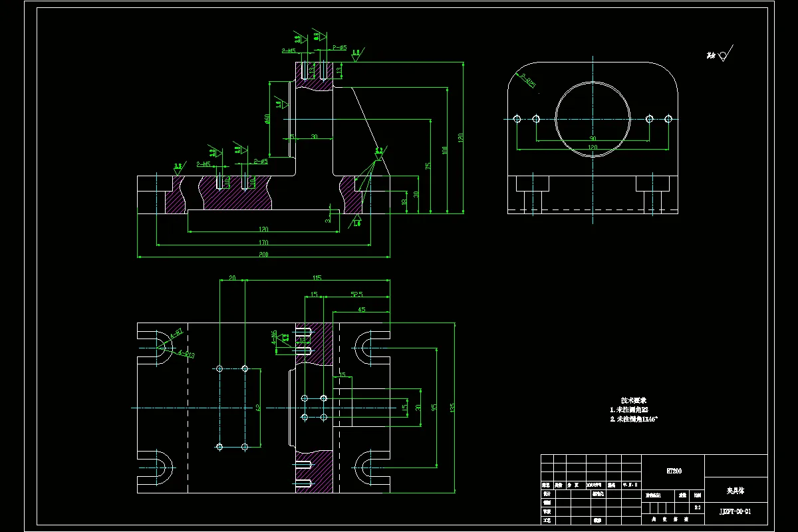The height and width of the screenshot is (532, 798).
Task: Select drawing number JJZPT-00-01
Action: [735, 511]
